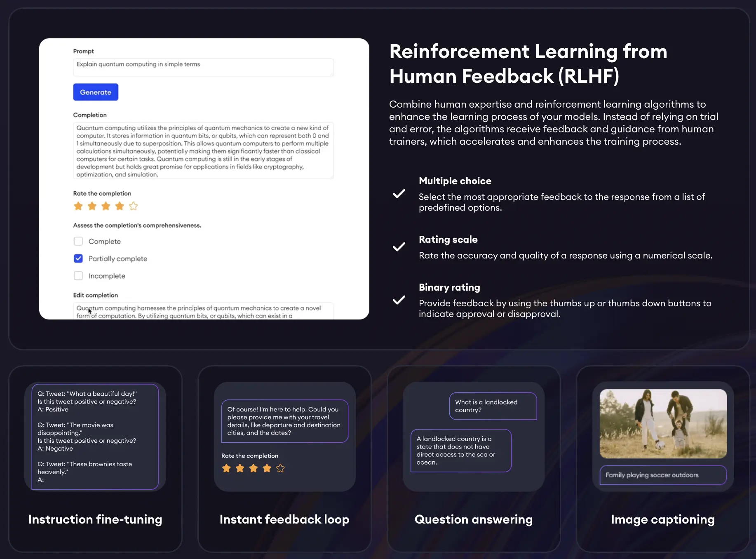The height and width of the screenshot is (559, 756).
Task: Enable the Incomplete checkbox
Action: (x=78, y=276)
